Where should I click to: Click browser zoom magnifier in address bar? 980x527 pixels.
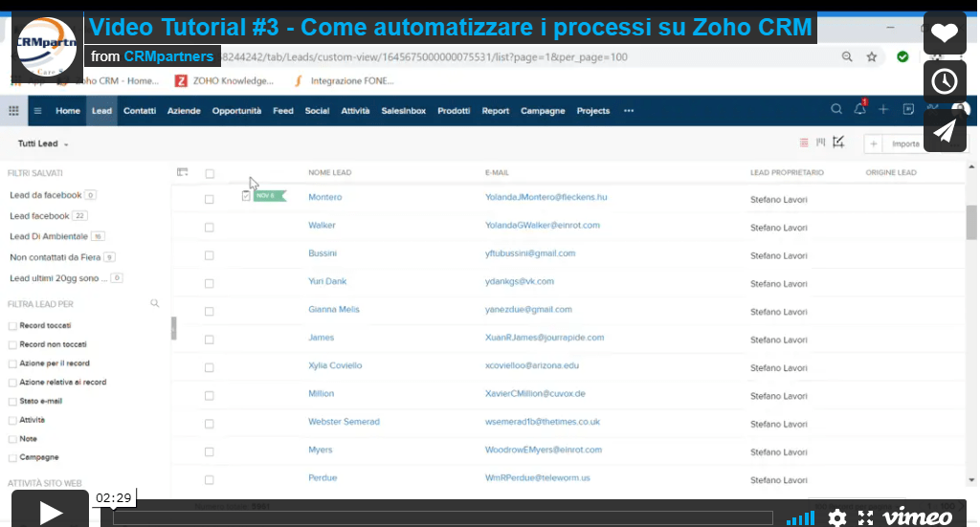coord(847,56)
